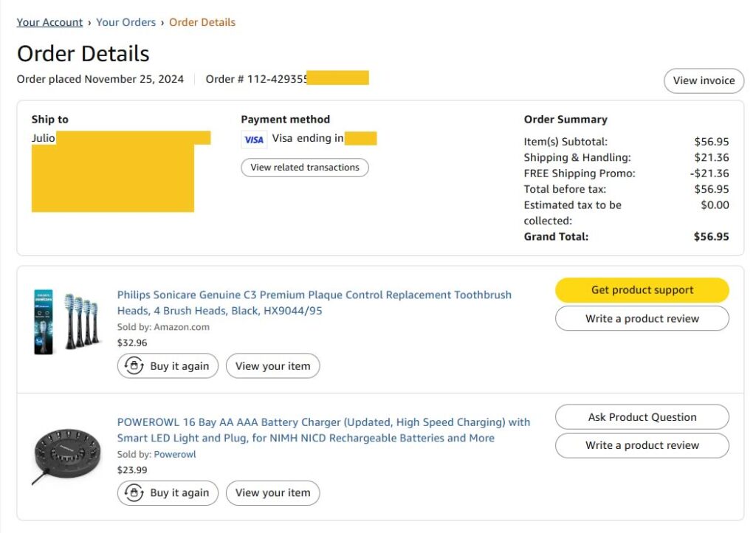756x533 pixels.
Task: Write a product review for Sonicare heads
Action: [x=642, y=319]
